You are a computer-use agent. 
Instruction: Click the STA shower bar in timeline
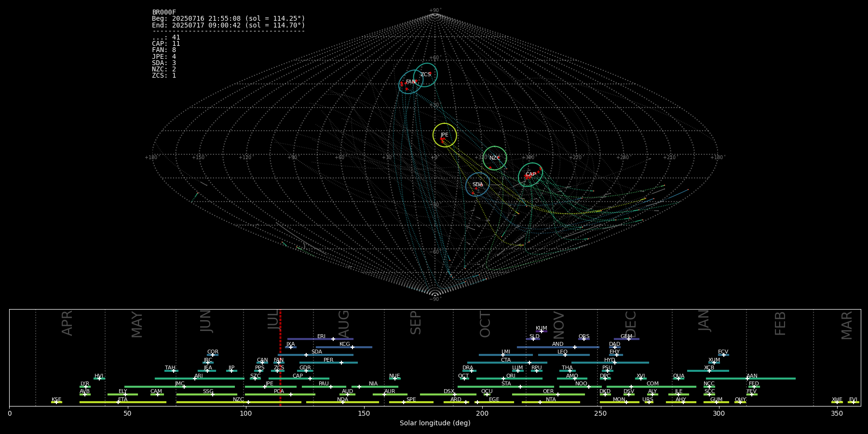click(x=506, y=386)
